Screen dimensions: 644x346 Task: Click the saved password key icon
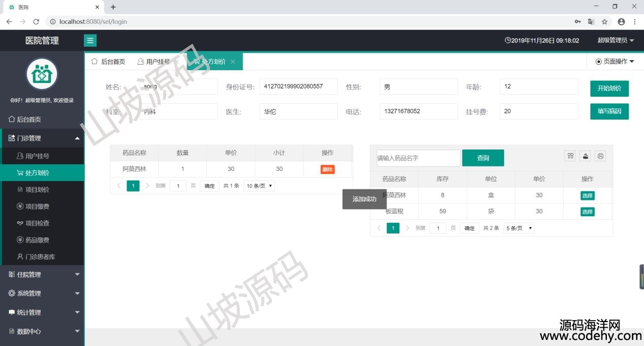click(578, 22)
